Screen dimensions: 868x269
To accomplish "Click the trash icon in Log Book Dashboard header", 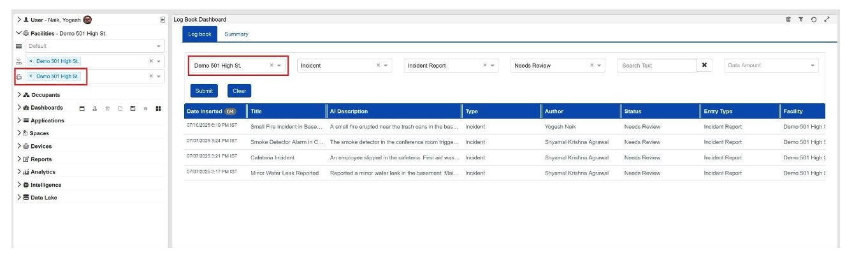I will pyautogui.click(x=788, y=19).
